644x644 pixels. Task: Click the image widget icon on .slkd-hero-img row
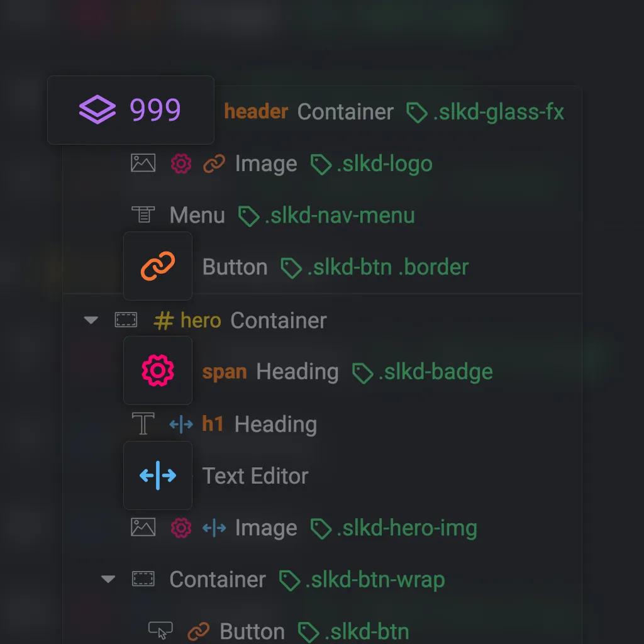pyautogui.click(x=143, y=527)
